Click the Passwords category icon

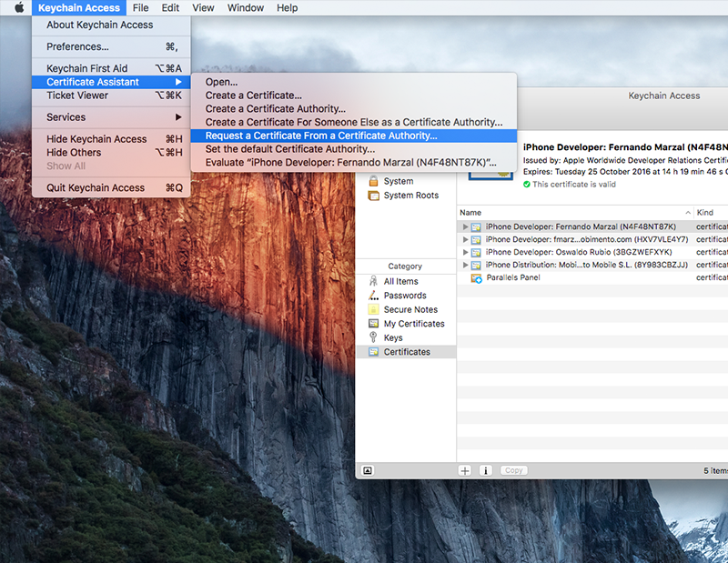(x=373, y=296)
